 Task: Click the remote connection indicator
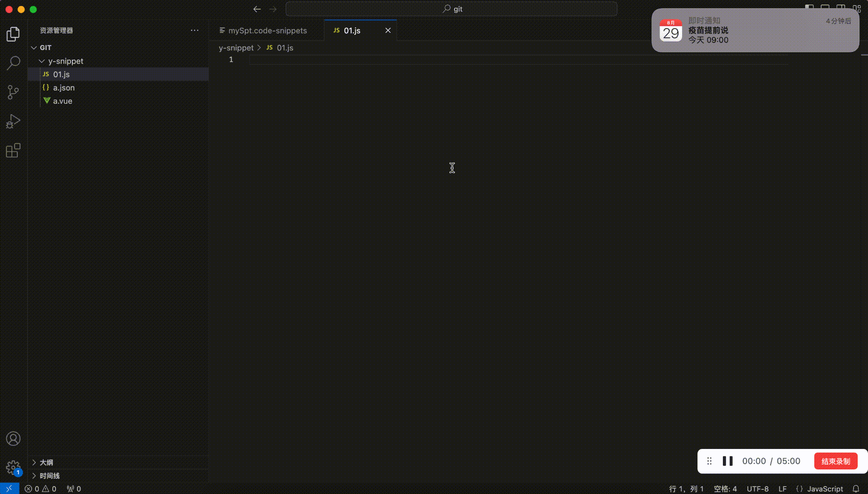pyautogui.click(x=9, y=489)
